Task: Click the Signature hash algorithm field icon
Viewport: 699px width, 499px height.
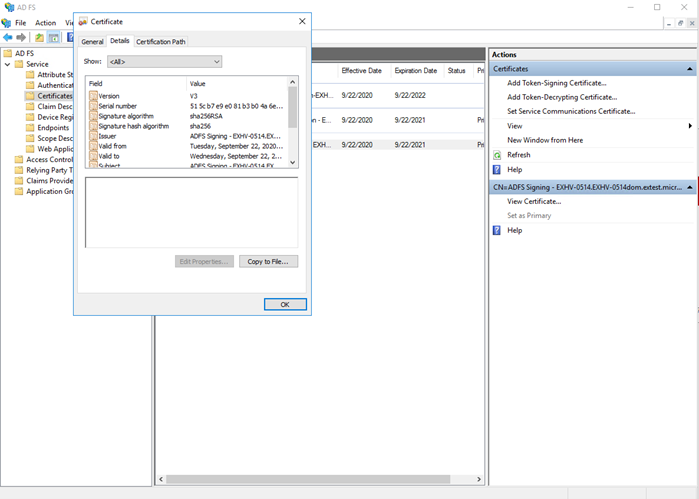Action: [93, 126]
